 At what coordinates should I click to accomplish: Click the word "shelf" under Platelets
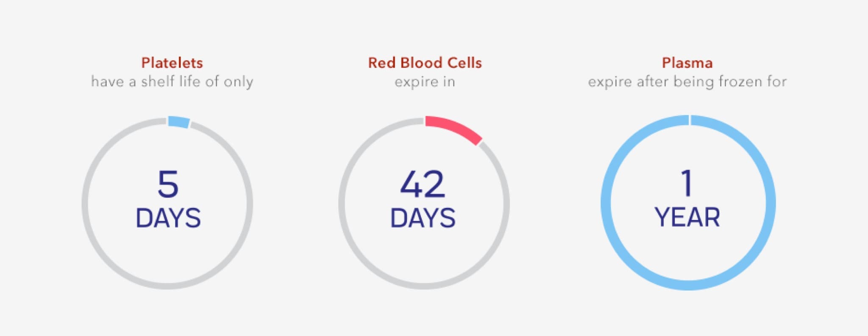[x=157, y=81]
